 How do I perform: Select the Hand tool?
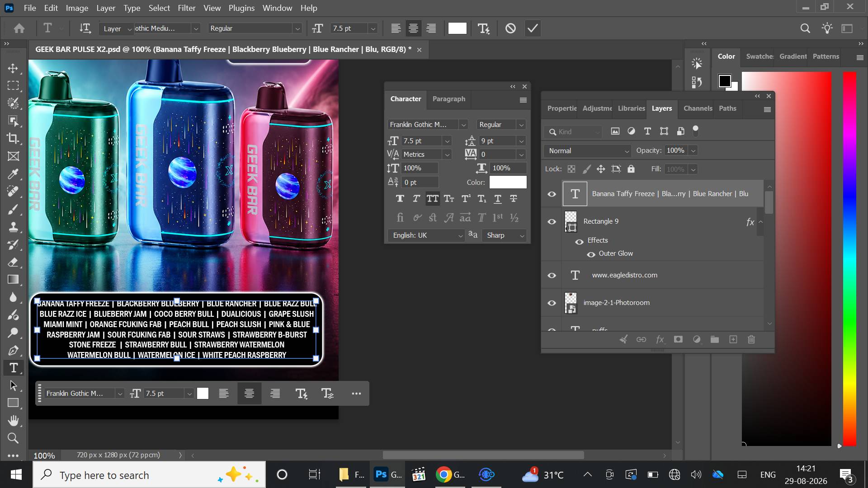(13, 421)
